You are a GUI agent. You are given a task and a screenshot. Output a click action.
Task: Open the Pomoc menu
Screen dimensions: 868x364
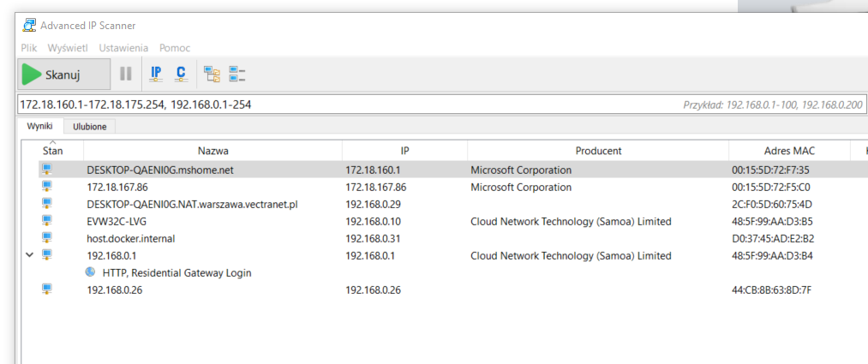(x=175, y=48)
